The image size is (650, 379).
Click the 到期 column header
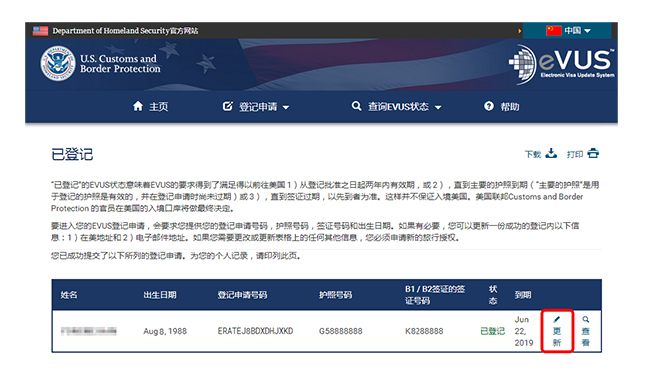pos(523,295)
